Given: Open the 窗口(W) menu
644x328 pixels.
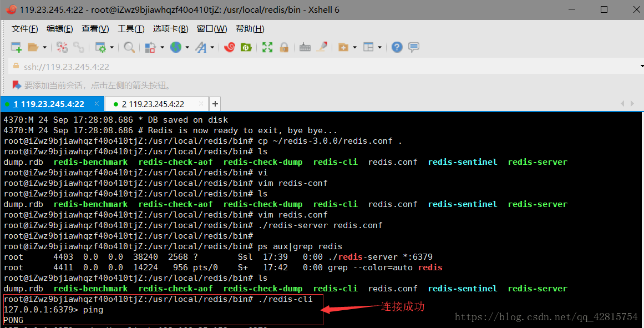Looking at the screenshot, I should 211,29.
